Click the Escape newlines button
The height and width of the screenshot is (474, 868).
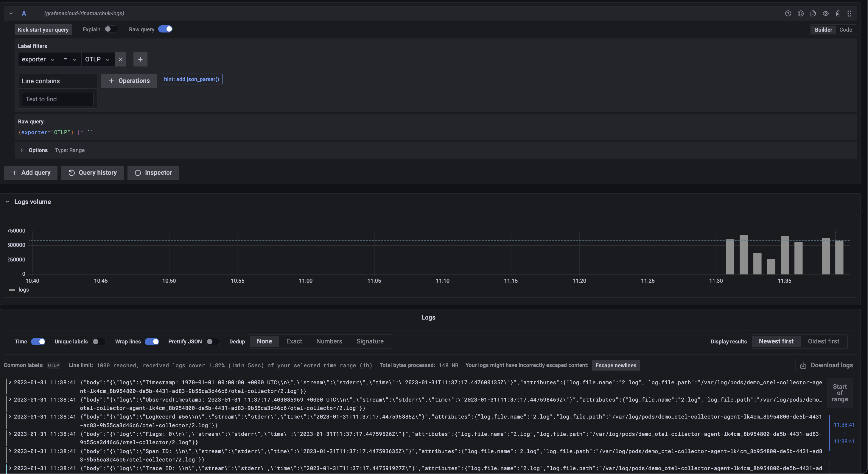616,365
